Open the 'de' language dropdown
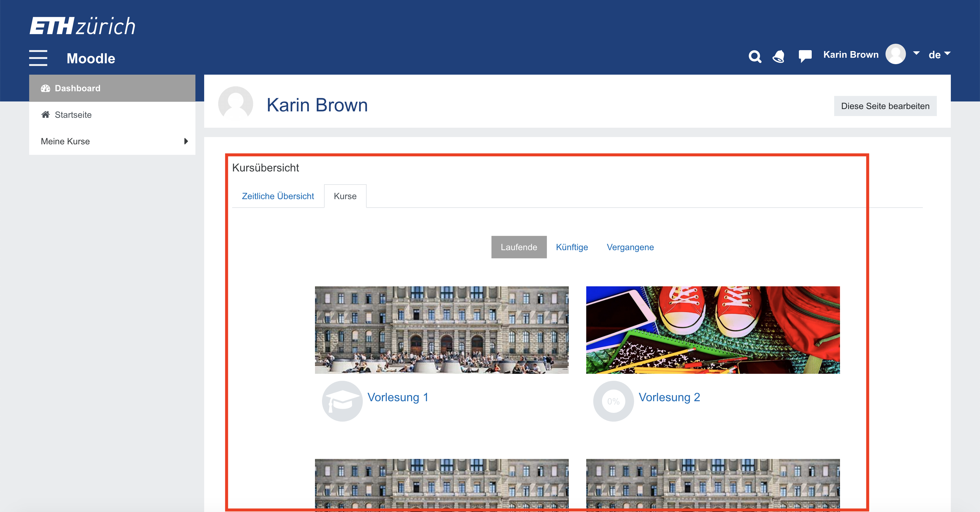Image resolution: width=980 pixels, height=512 pixels. (939, 55)
